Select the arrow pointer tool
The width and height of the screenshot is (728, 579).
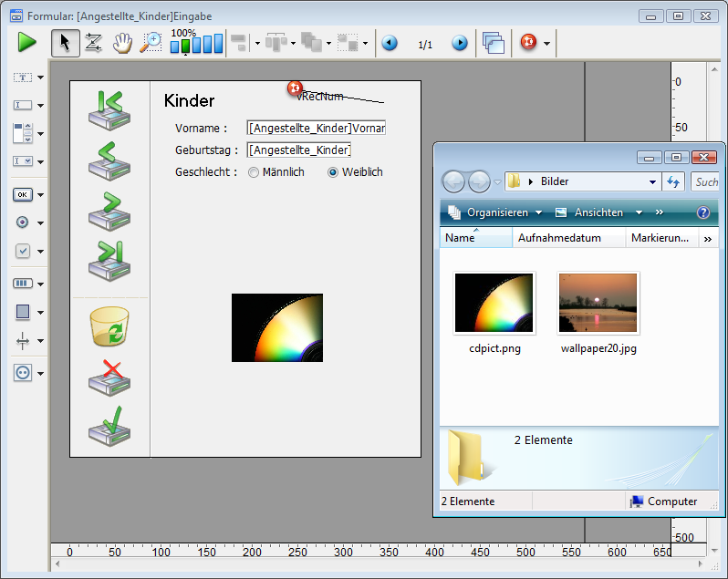tap(65, 43)
